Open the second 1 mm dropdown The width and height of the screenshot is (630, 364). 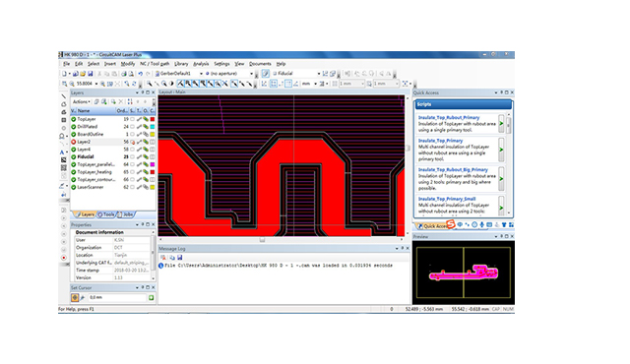coord(397,84)
